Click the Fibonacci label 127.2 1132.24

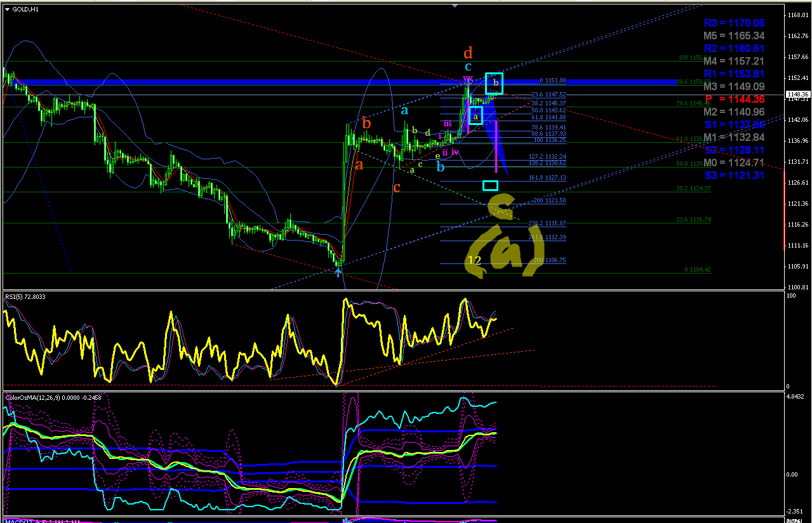(x=547, y=156)
